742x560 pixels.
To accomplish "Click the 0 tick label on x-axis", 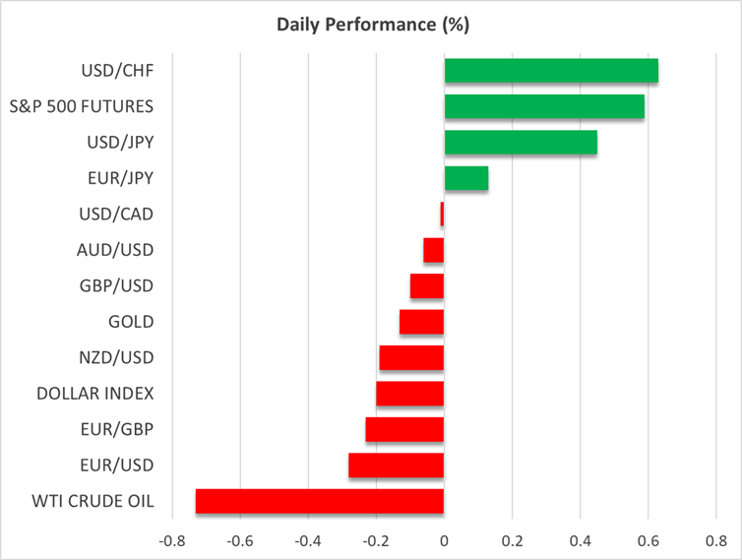I will click(x=445, y=540).
